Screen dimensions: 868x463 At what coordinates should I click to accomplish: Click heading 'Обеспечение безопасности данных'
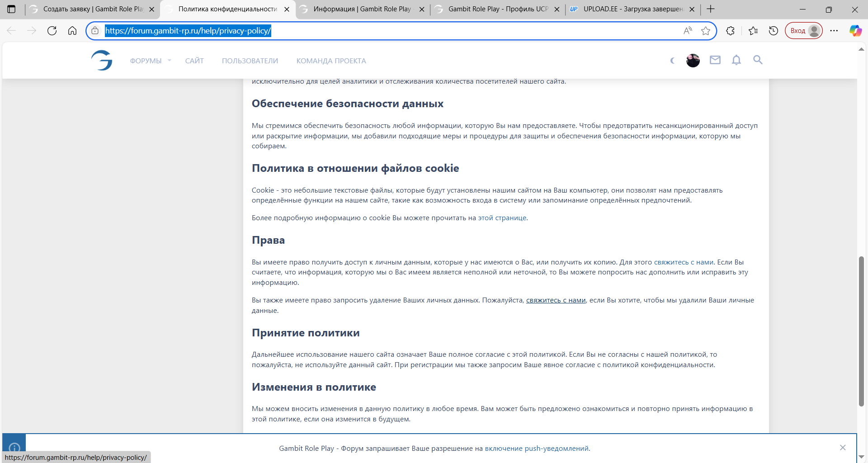click(348, 104)
